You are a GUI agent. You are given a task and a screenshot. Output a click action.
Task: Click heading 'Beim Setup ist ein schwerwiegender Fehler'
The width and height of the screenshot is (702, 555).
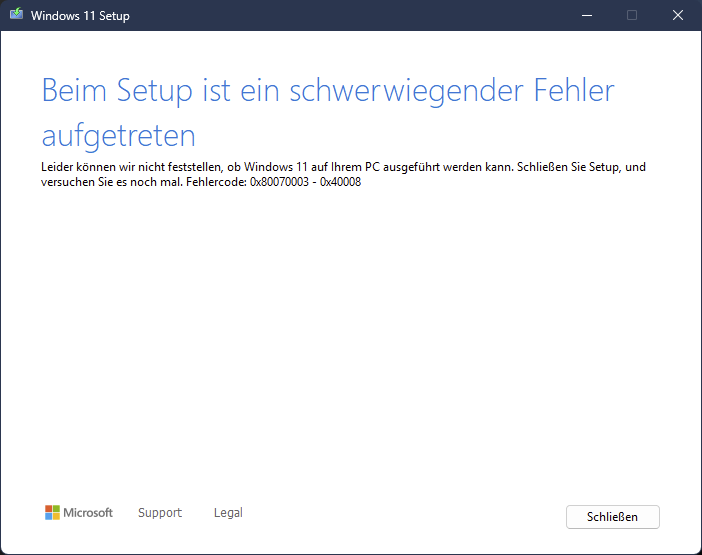[328, 90]
